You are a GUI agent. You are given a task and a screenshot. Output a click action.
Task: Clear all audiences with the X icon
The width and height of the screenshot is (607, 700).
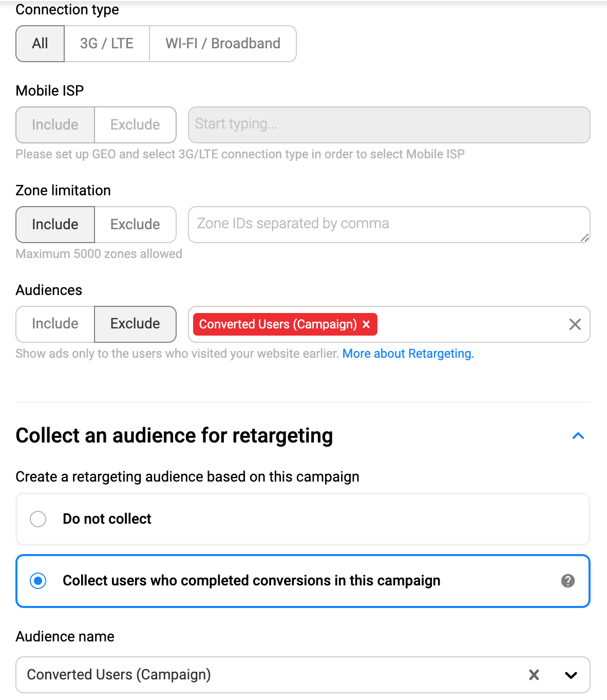[575, 324]
